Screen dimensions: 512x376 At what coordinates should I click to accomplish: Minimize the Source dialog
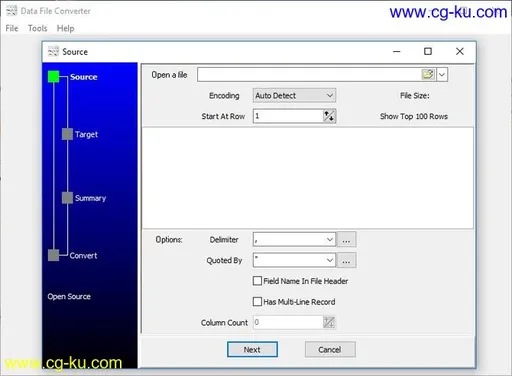pyautogui.click(x=397, y=52)
